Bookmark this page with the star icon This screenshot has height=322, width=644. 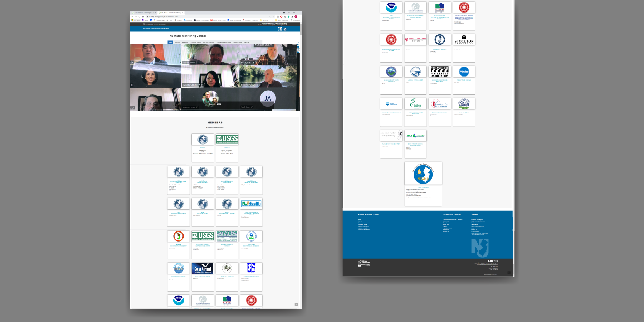click(x=273, y=16)
